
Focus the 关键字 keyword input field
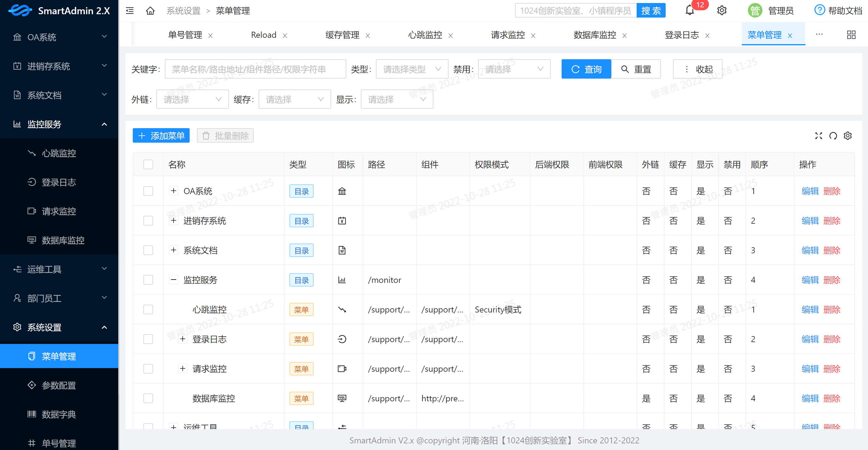point(255,69)
